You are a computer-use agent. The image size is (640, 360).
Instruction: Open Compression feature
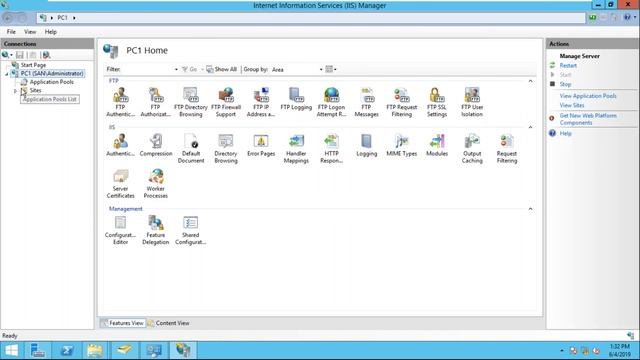pyautogui.click(x=156, y=145)
